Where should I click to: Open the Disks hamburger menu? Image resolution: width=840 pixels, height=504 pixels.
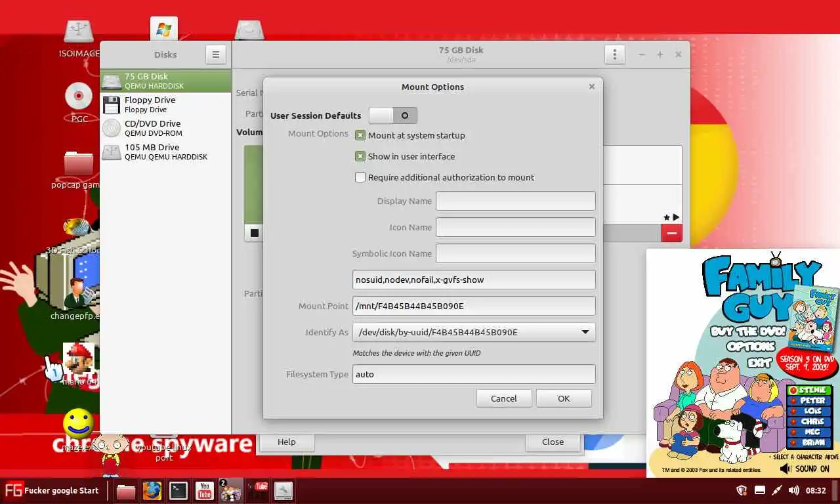click(x=216, y=54)
